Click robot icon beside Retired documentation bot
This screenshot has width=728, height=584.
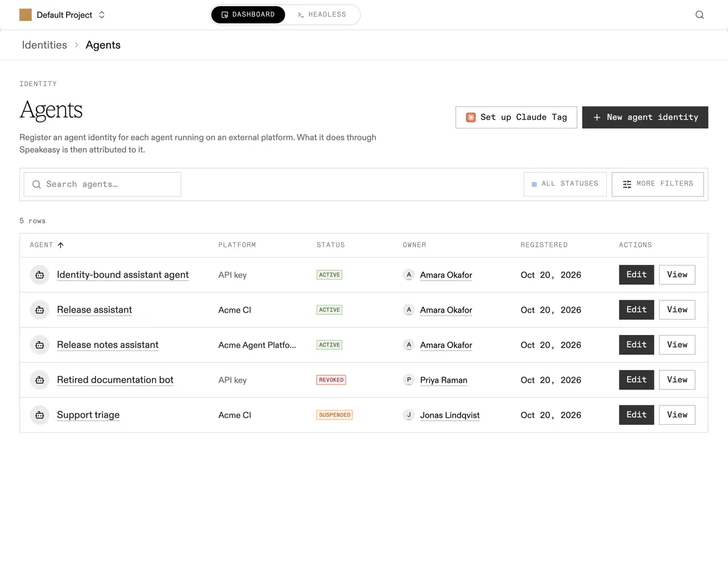[40, 380]
